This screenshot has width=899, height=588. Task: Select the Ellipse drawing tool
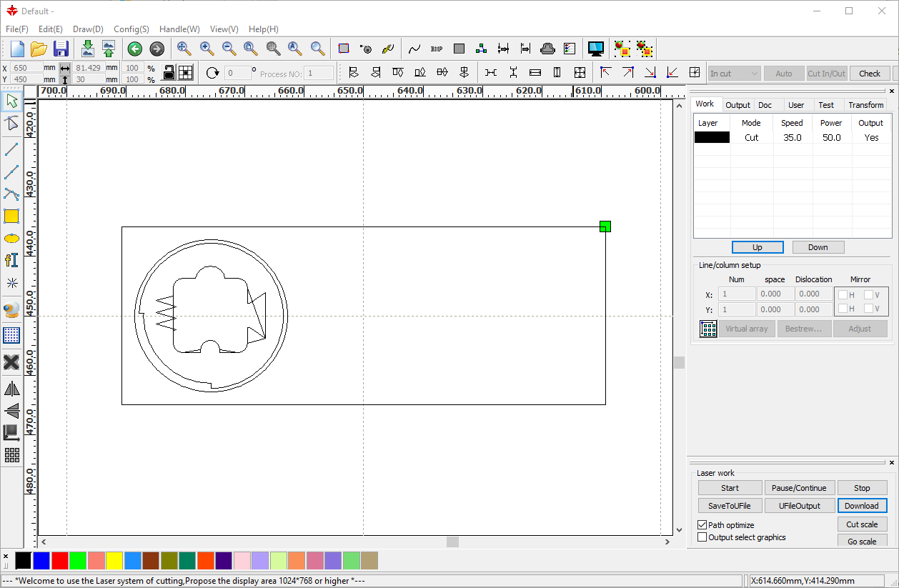[x=11, y=239]
